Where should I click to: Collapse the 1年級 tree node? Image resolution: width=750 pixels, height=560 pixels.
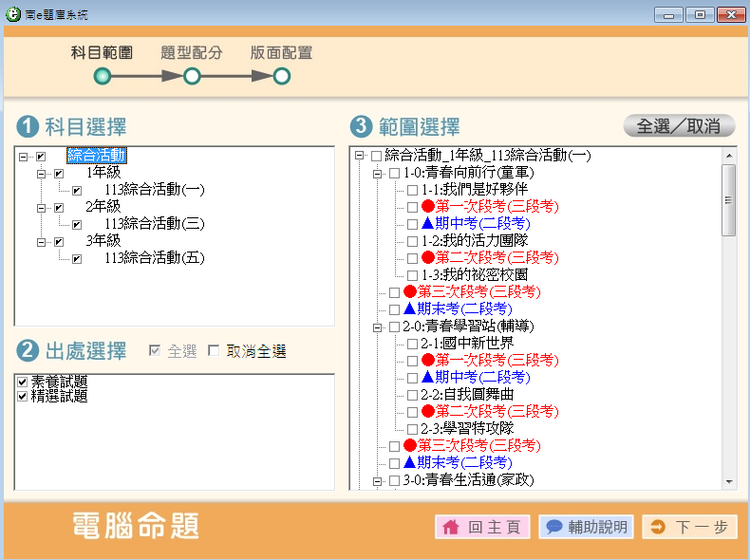(x=41, y=174)
